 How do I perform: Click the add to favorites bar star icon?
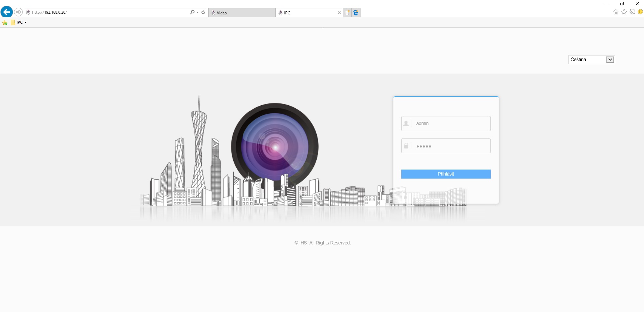[5, 22]
